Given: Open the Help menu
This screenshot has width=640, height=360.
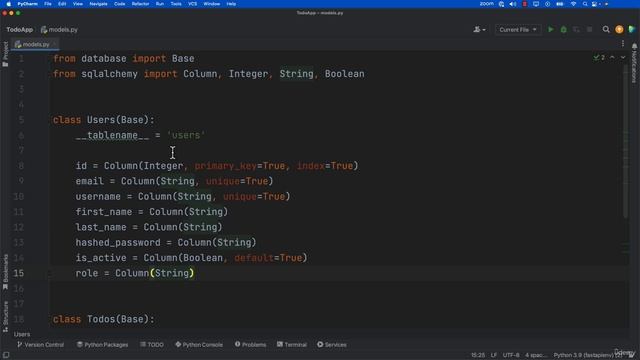Looking at the screenshot, I should point(231,4).
